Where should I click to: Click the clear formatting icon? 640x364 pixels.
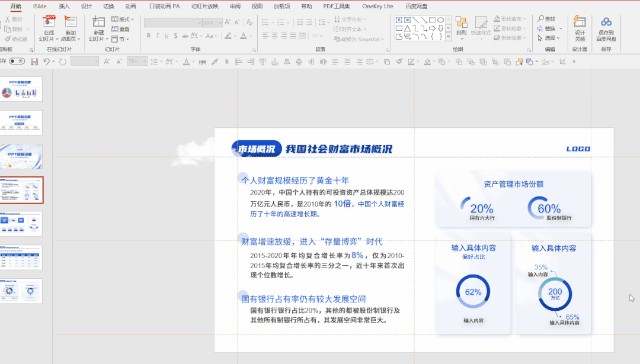249,22
